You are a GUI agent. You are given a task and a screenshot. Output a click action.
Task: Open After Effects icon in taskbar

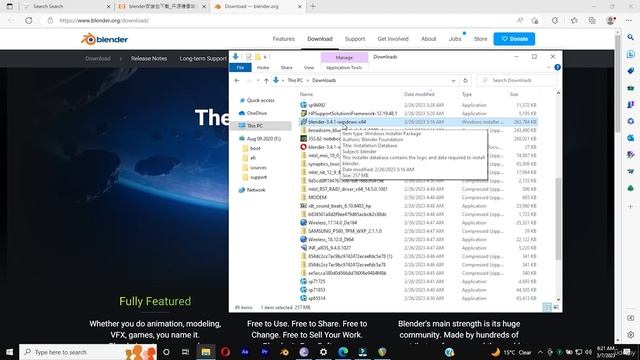point(245,352)
